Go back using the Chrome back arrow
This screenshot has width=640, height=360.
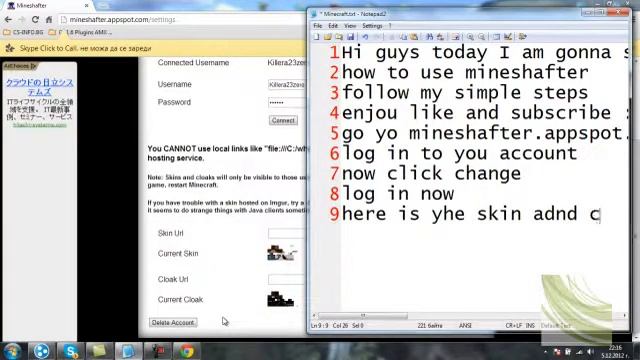(x=8, y=20)
